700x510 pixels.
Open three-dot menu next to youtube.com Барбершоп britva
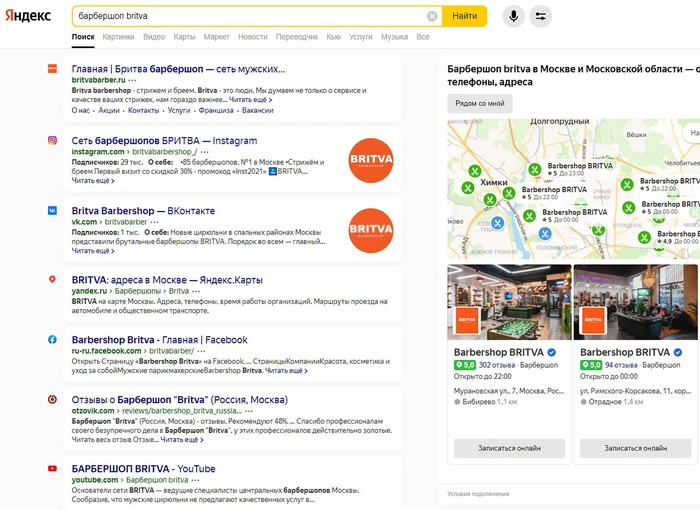[x=196, y=480]
